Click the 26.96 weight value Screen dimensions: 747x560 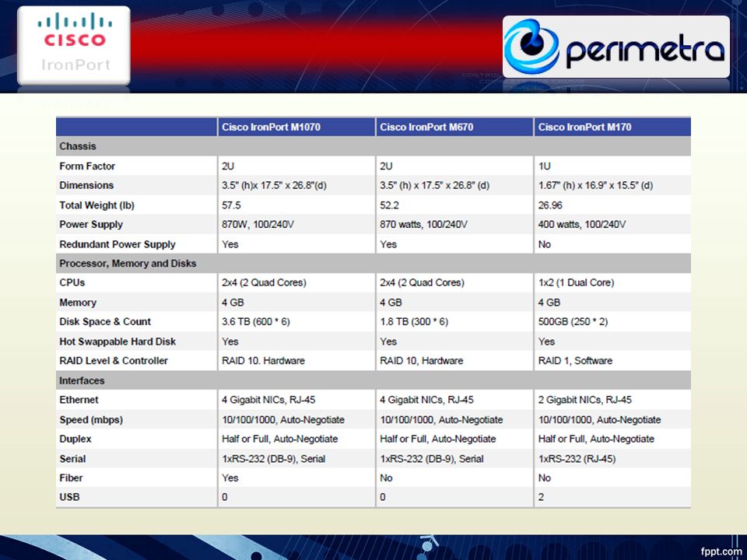pos(550,205)
